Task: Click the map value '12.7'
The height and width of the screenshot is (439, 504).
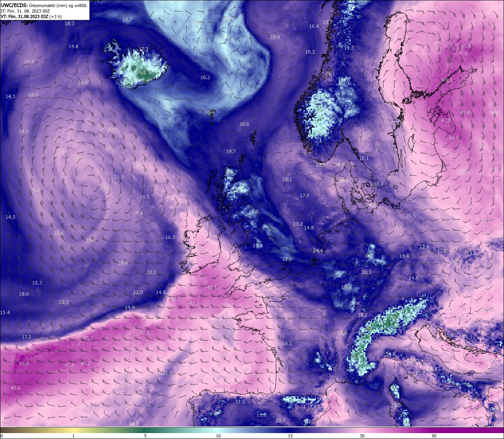Action: [127, 20]
